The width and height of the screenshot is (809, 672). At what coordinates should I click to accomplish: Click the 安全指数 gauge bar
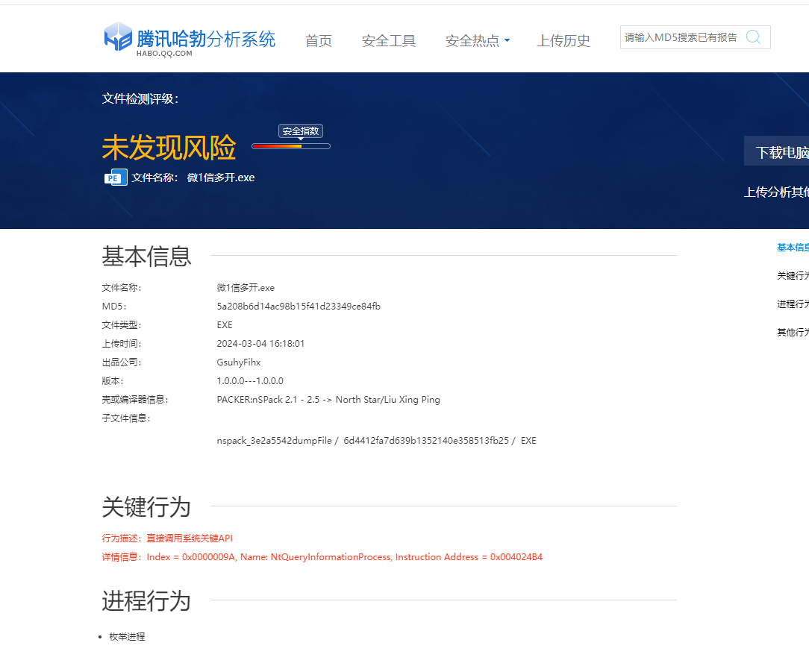pyautogui.click(x=291, y=146)
